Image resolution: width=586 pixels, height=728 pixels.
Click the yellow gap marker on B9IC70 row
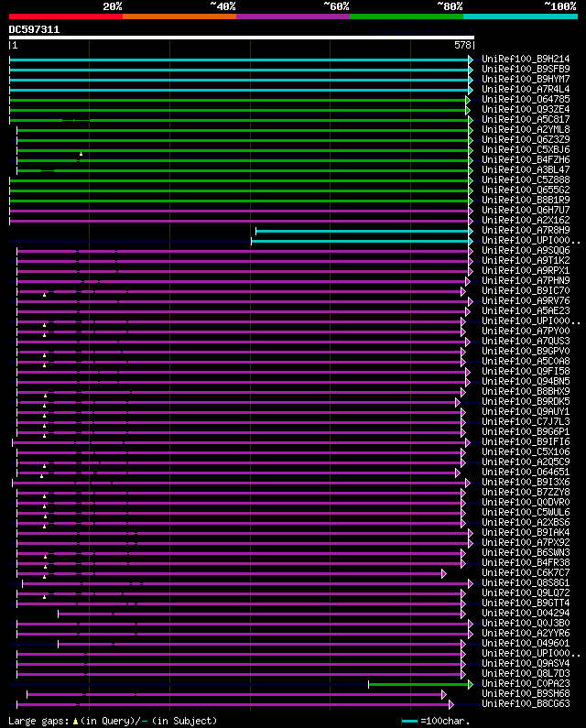45,295
